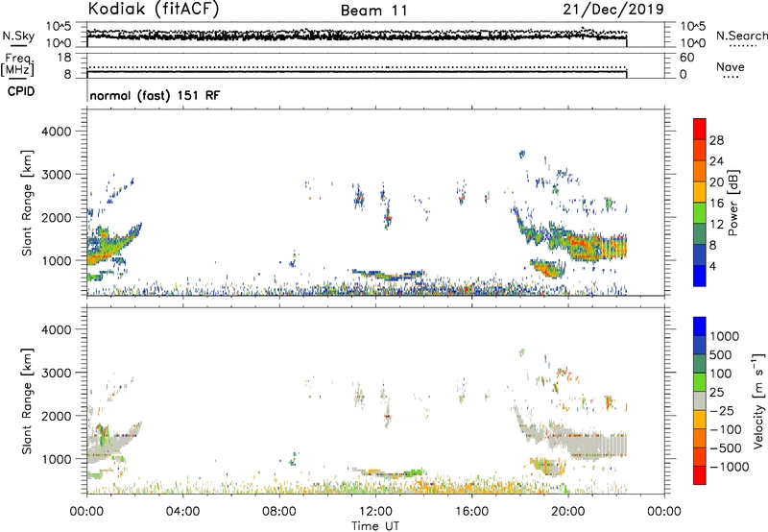Click the '2000' tick of the velocity panel

click(57, 416)
